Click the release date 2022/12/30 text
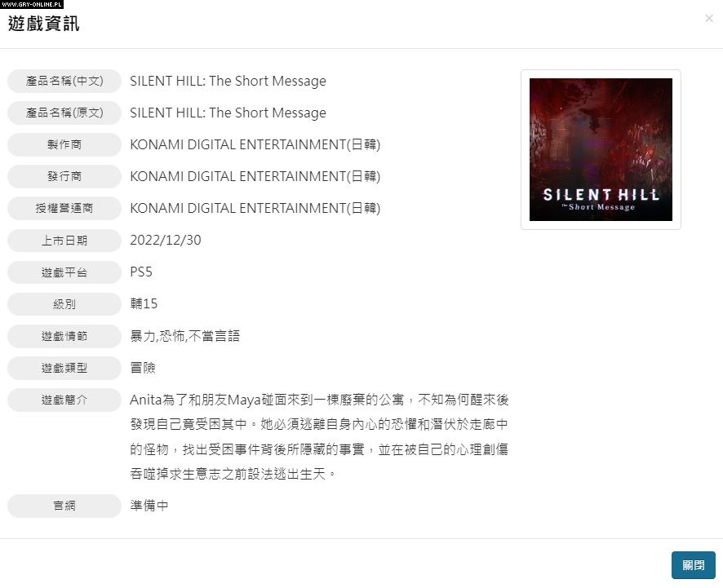Image resolution: width=723 pixels, height=588 pixels. pos(166,240)
